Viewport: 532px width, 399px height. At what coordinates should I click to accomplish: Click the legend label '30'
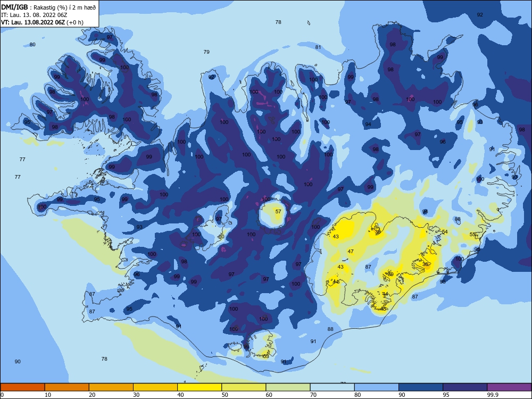tap(136, 395)
